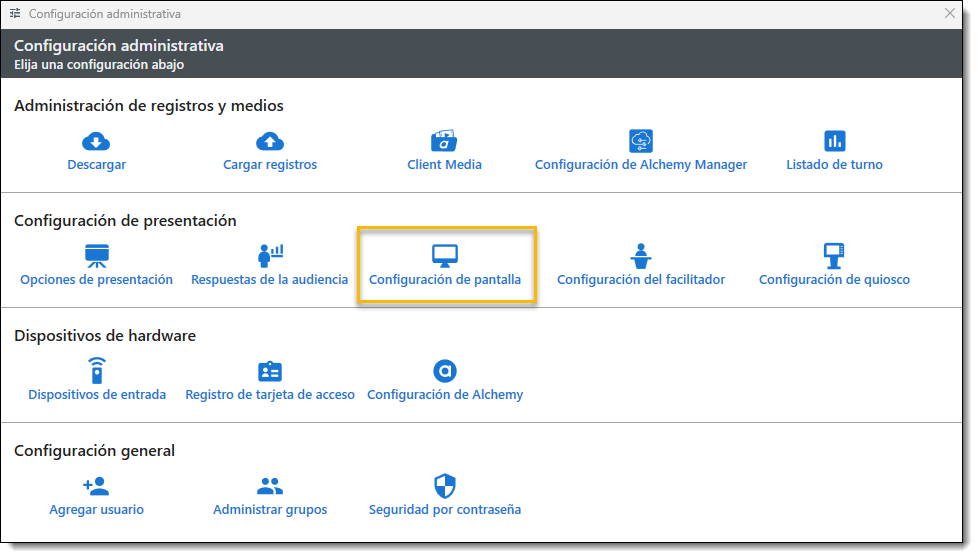Click the Descargar cloud download icon
978x558 pixels.
pyautogui.click(x=96, y=141)
